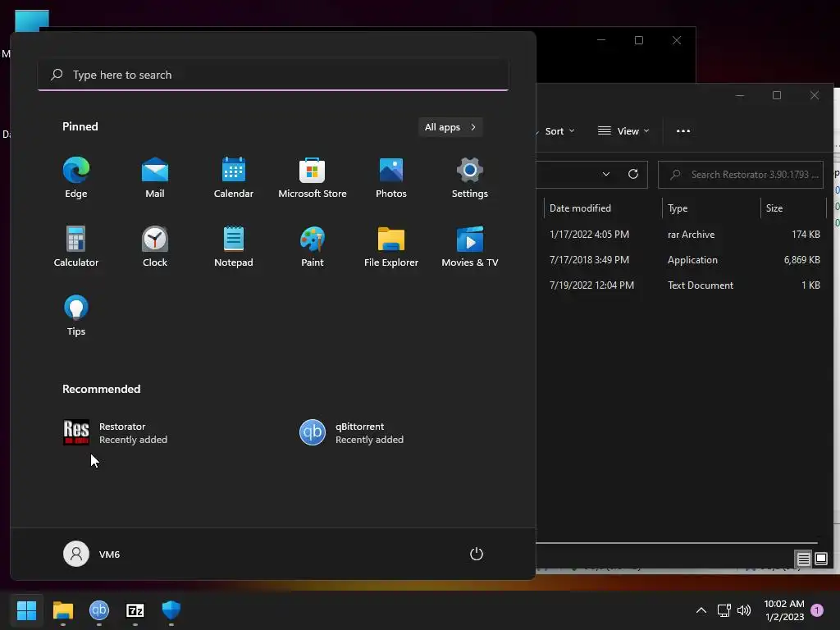Click the Explorer horizontal scrollbar
Image resolution: width=840 pixels, height=630 pixels.
677,543
